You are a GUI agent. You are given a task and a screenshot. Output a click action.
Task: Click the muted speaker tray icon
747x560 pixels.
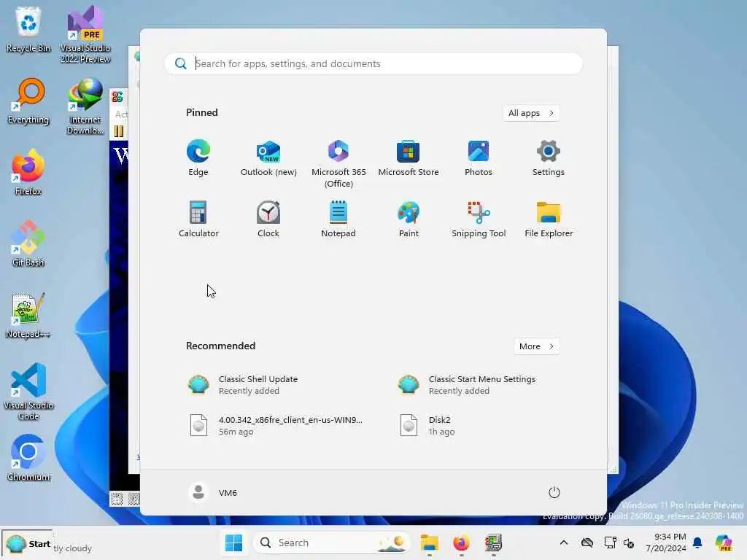(628, 542)
